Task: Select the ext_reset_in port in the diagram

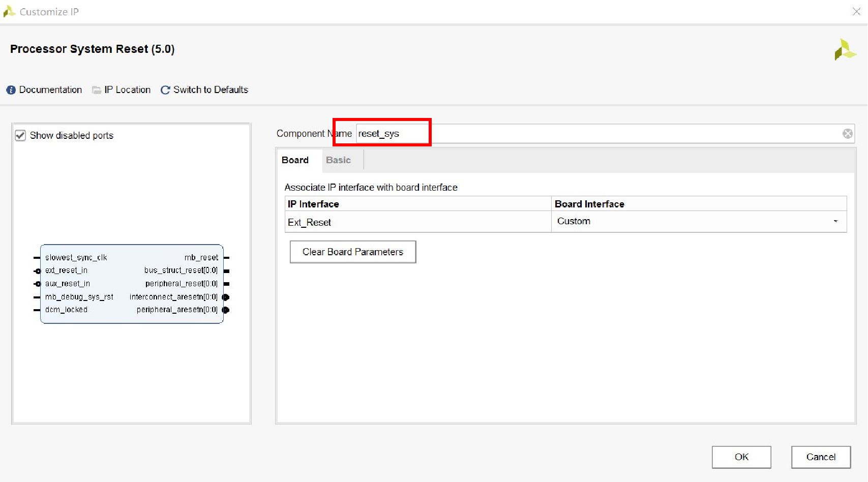Action: click(66, 270)
